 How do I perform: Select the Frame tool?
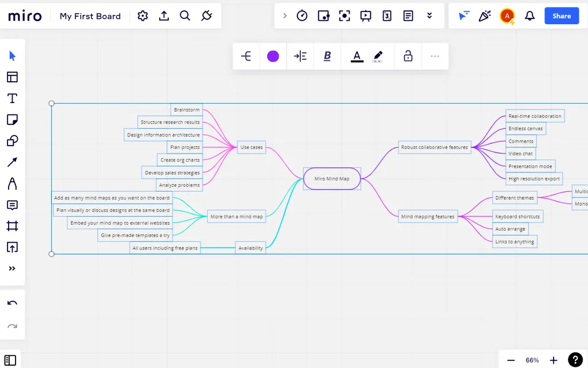tap(13, 226)
